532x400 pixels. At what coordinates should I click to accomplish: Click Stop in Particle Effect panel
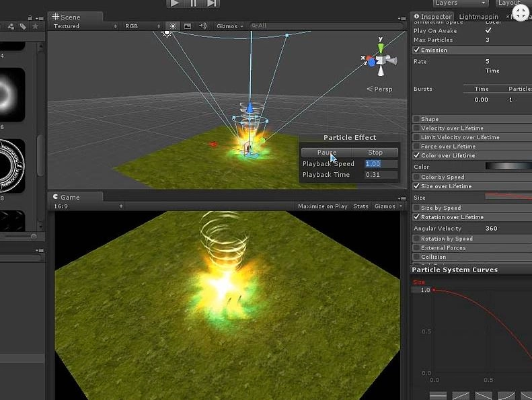375,153
